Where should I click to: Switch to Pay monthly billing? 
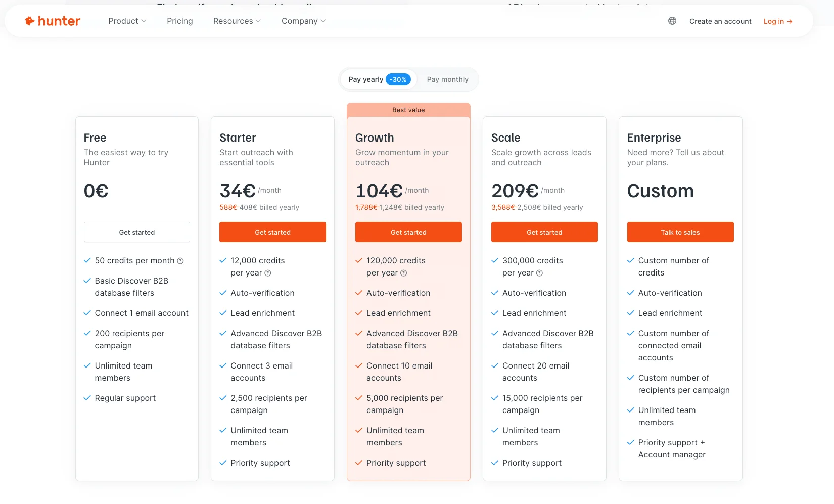point(447,79)
